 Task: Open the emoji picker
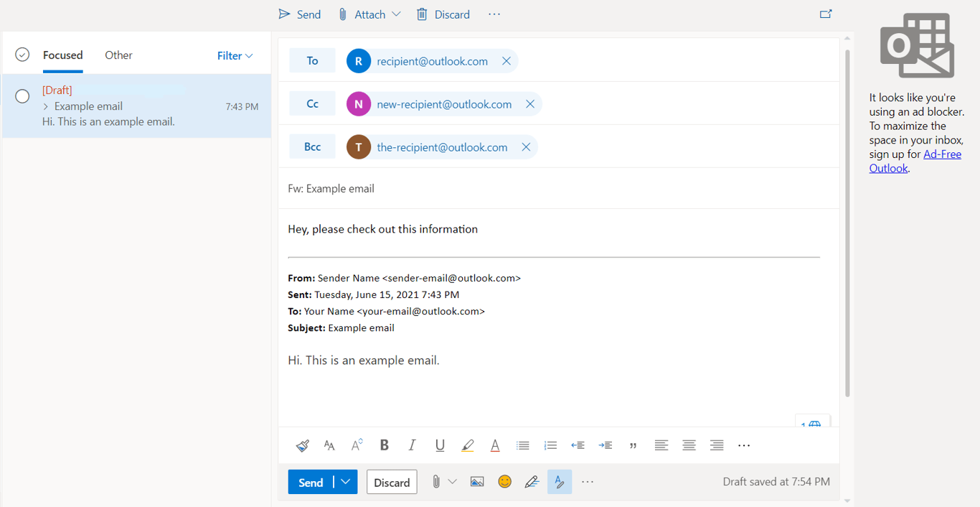504,481
